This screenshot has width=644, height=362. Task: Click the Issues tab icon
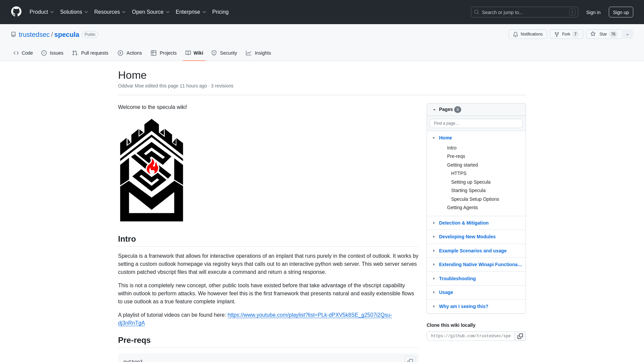(44, 53)
